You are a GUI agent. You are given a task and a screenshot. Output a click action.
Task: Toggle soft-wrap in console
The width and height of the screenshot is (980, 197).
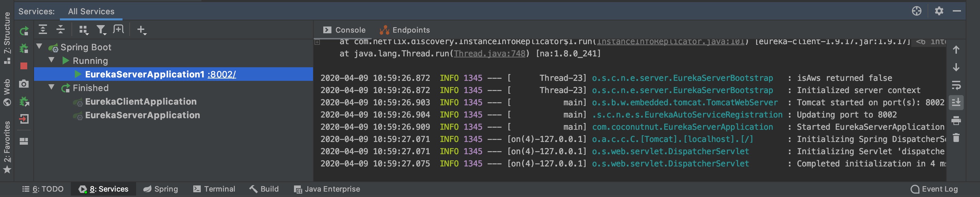pos(956,85)
